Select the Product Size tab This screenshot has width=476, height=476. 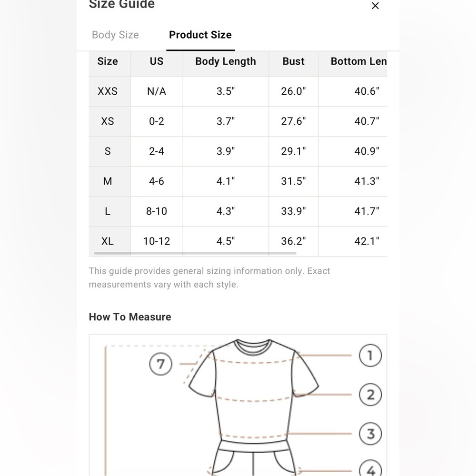coord(200,35)
